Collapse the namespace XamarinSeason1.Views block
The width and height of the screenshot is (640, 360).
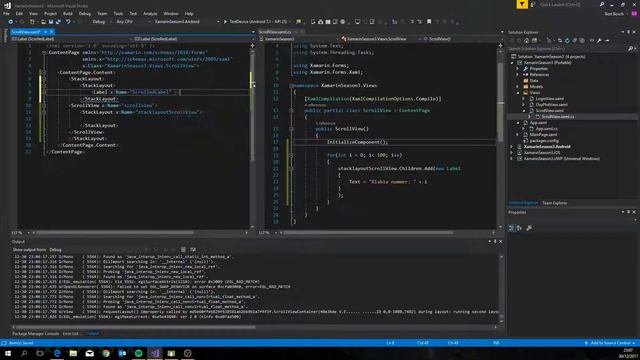coord(291,86)
